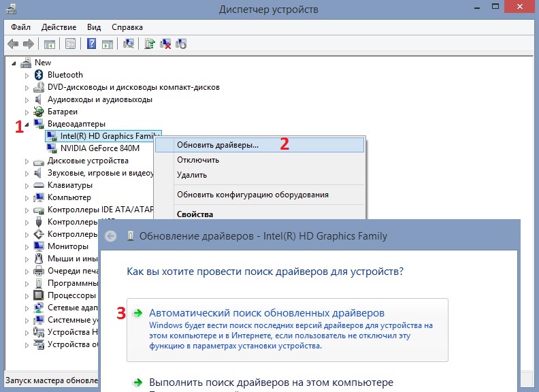Expand the Аудиовходы и аудиовыходы node

(27, 100)
